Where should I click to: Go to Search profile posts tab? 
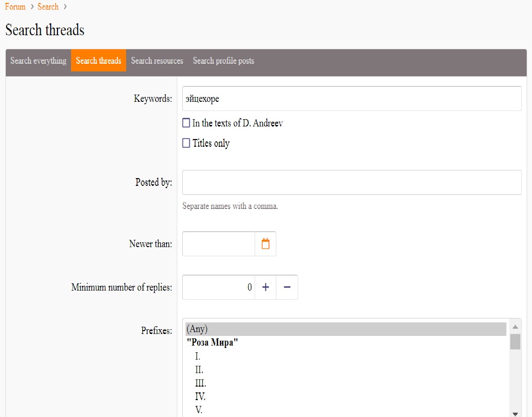pos(223,60)
